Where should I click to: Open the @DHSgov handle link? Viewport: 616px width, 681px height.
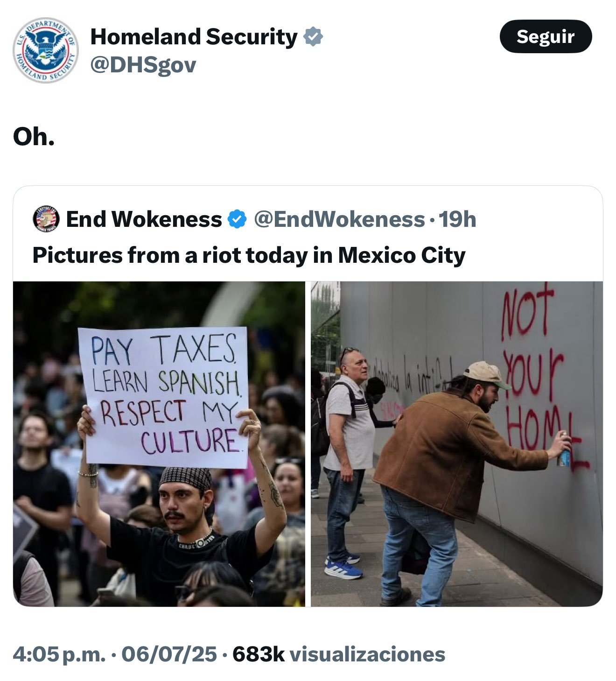click(x=143, y=65)
